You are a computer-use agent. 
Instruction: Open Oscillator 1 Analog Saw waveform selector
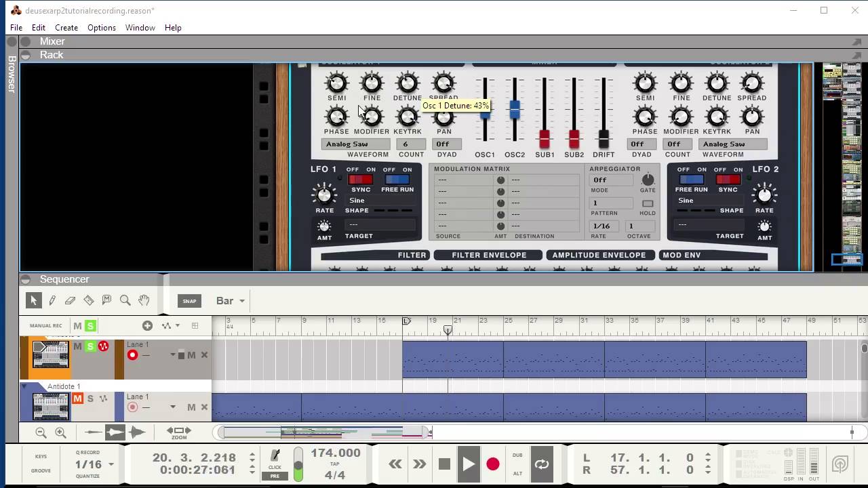pyautogui.click(x=356, y=144)
